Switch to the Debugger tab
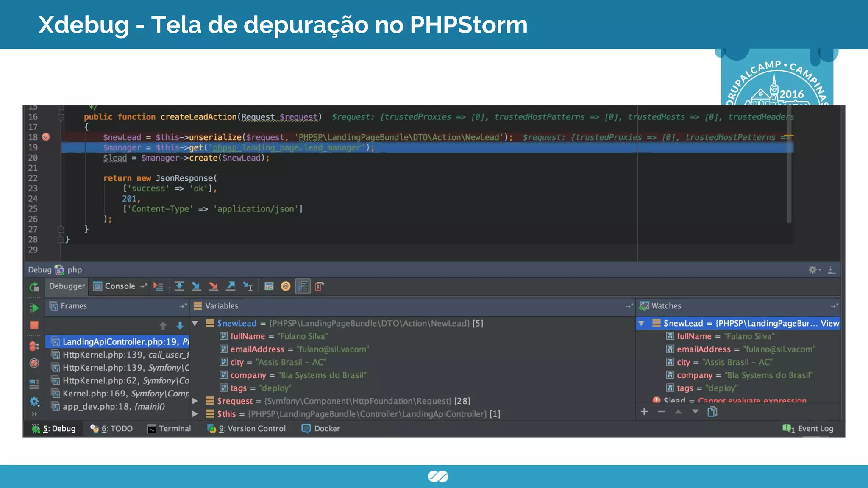Image resolution: width=868 pixels, height=488 pixels. 67,286
